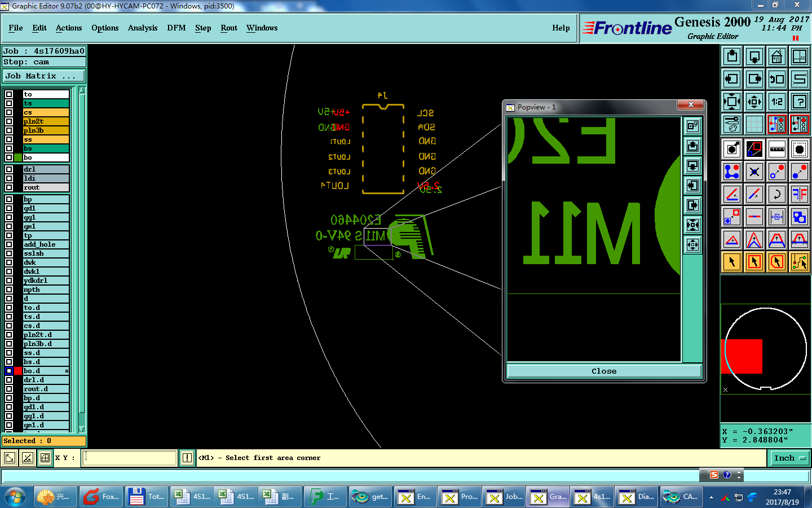The height and width of the screenshot is (508, 812).
Task: Click the red area in overview thumbnail
Action: coord(742,356)
